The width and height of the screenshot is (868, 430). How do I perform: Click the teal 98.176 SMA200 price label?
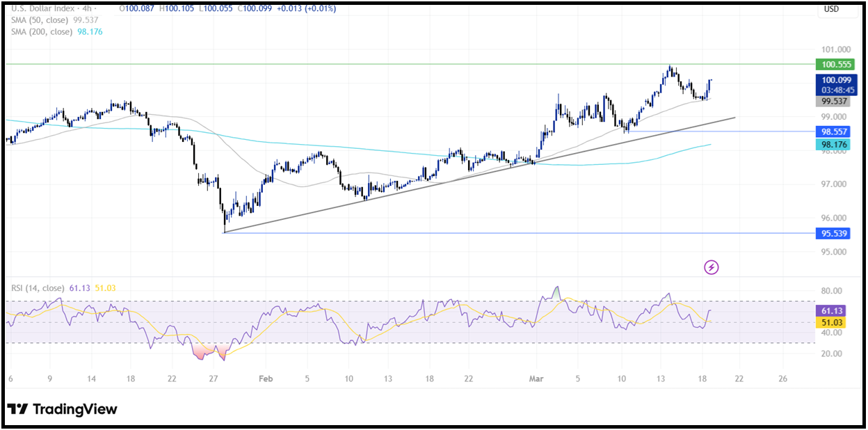pos(832,145)
